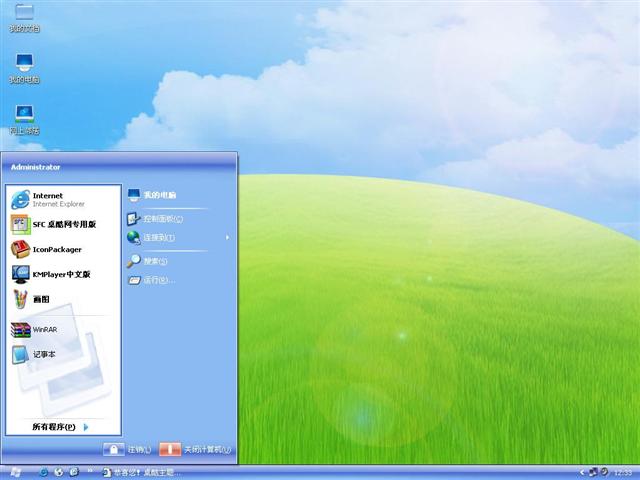
Task: Expand 所有程序(P) all programs list
Action: (x=60, y=427)
